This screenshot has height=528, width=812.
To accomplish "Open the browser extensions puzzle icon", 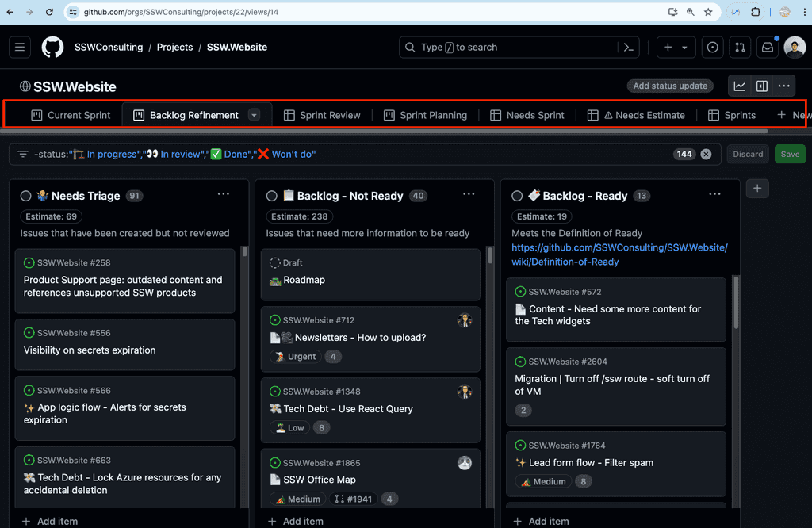I will coord(755,12).
